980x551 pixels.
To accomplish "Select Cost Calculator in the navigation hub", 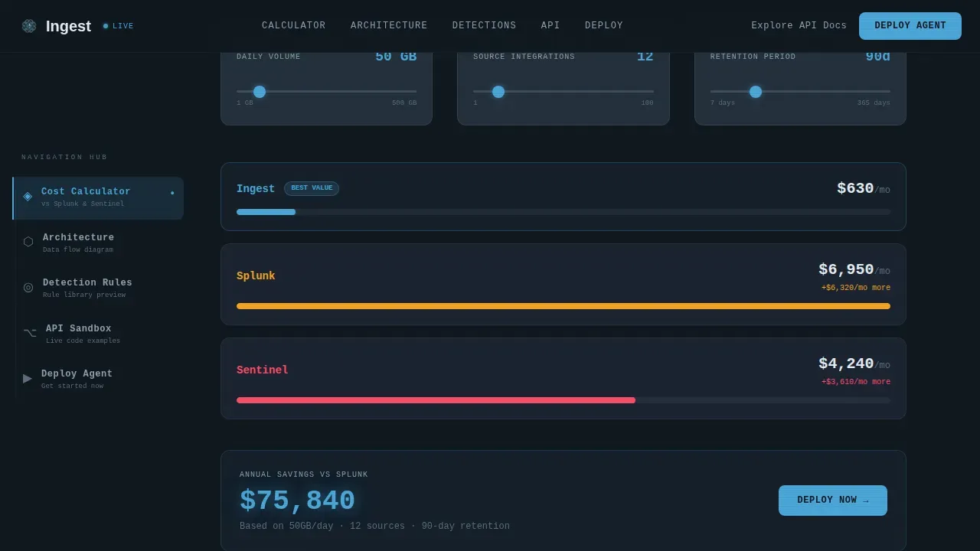I will (x=98, y=197).
